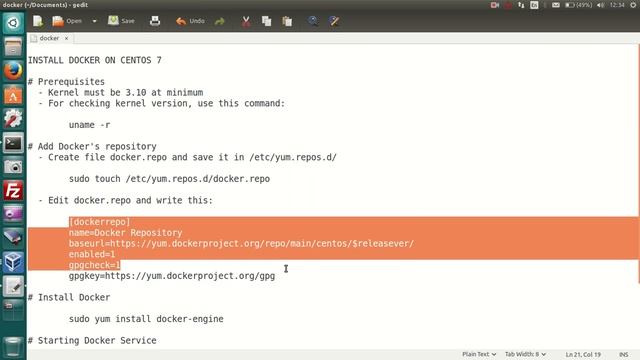Click the network indicator in top bar
Image resolution: width=640 pixels, height=360 pixels.
[521, 5]
